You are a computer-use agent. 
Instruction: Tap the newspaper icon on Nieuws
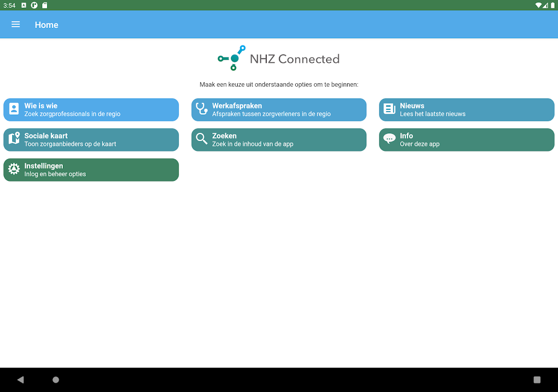pyautogui.click(x=389, y=108)
